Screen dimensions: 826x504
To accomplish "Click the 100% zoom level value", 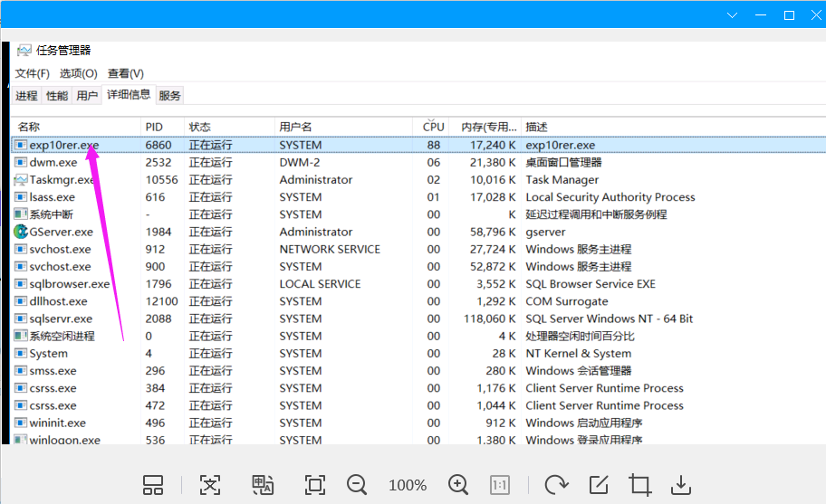I will pyautogui.click(x=408, y=485).
